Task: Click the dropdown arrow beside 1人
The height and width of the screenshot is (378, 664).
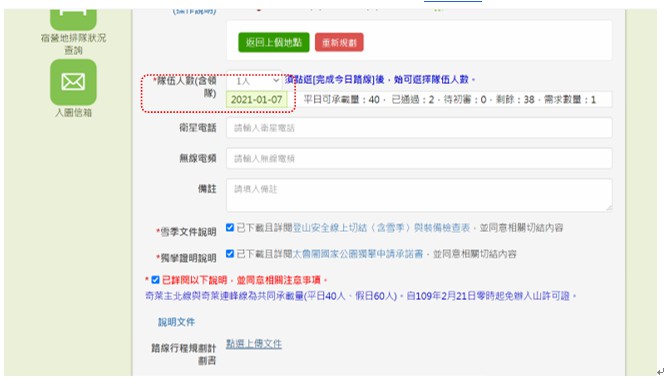Action: pyautogui.click(x=276, y=80)
